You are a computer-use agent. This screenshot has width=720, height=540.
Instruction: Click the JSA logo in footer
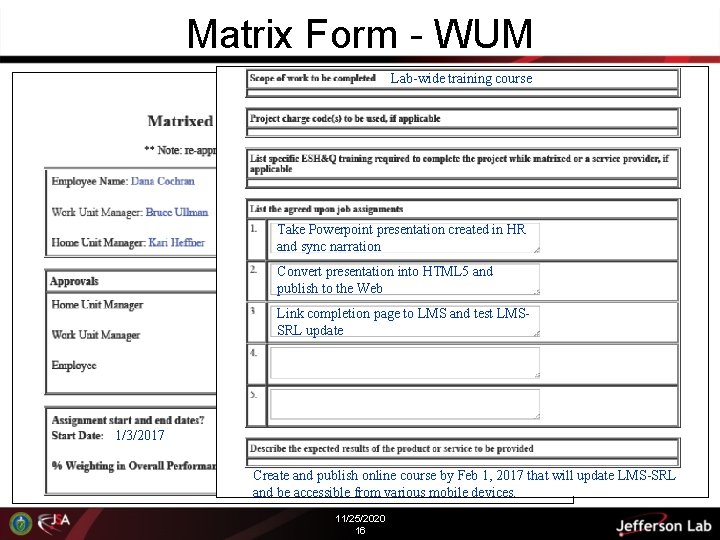(54, 523)
